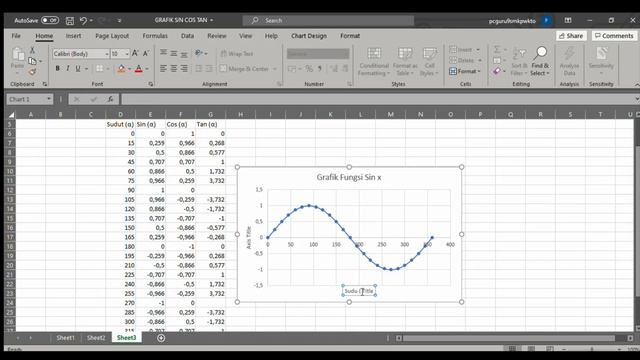This screenshot has width=640, height=360.
Task: Apply Underline formatting
Action: pos(78,69)
